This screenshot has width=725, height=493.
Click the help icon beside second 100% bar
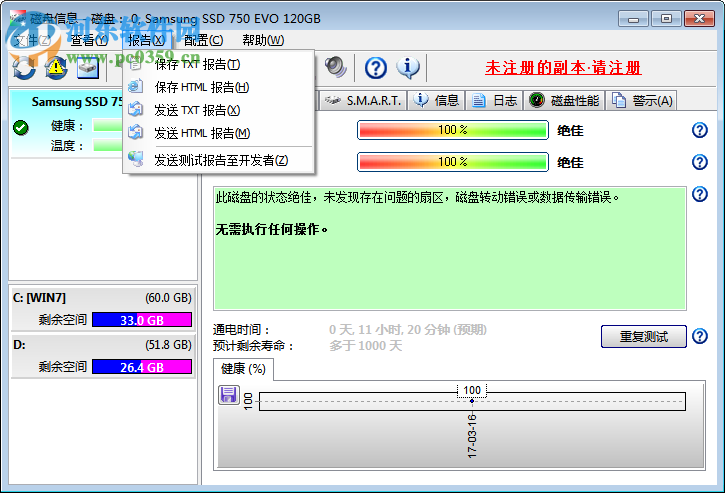(700, 162)
